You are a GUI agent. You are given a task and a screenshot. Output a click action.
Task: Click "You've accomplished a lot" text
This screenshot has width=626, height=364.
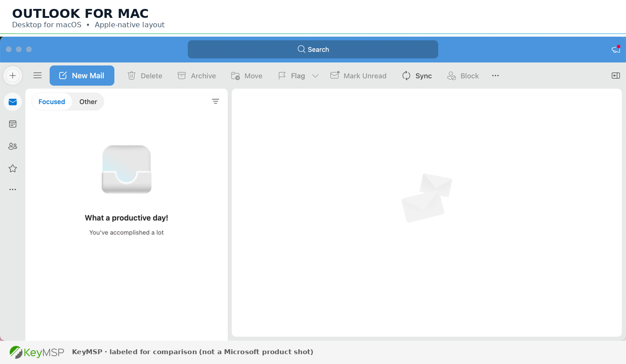[x=127, y=233]
